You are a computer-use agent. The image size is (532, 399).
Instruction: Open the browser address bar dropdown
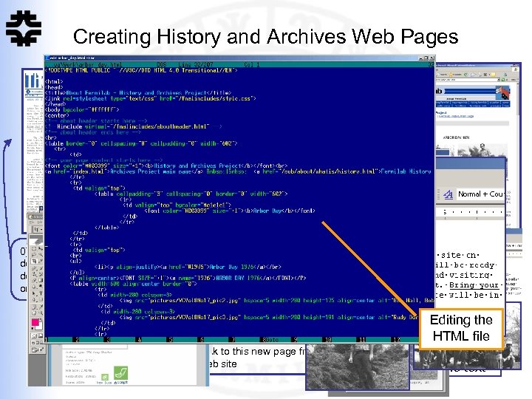(499, 80)
